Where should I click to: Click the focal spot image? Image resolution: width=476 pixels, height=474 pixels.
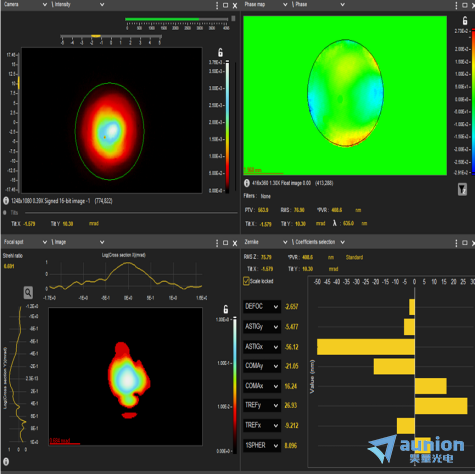click(x=126, y=376)
